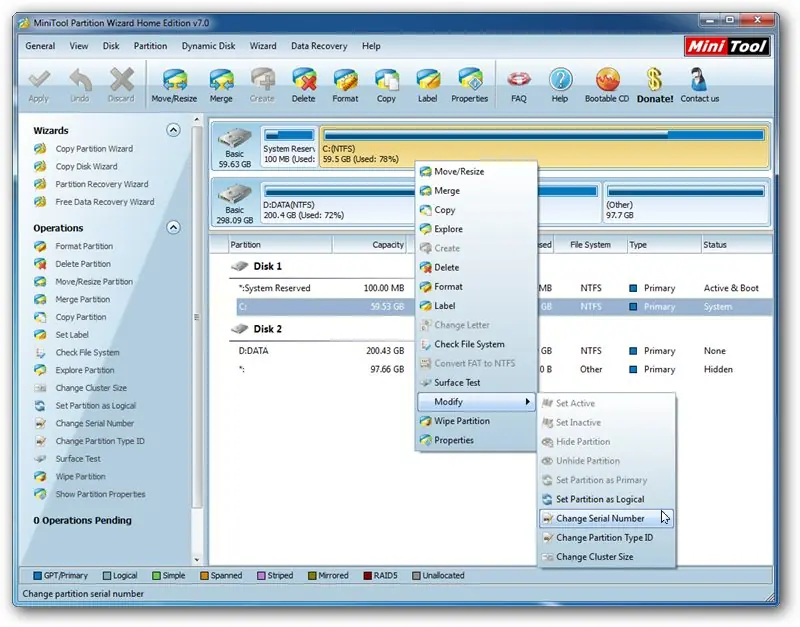Click the RAID5 dark red legend swatch
Image resolution: width=800 pixels, height=627 pixels.
click(x=367, y=576)
